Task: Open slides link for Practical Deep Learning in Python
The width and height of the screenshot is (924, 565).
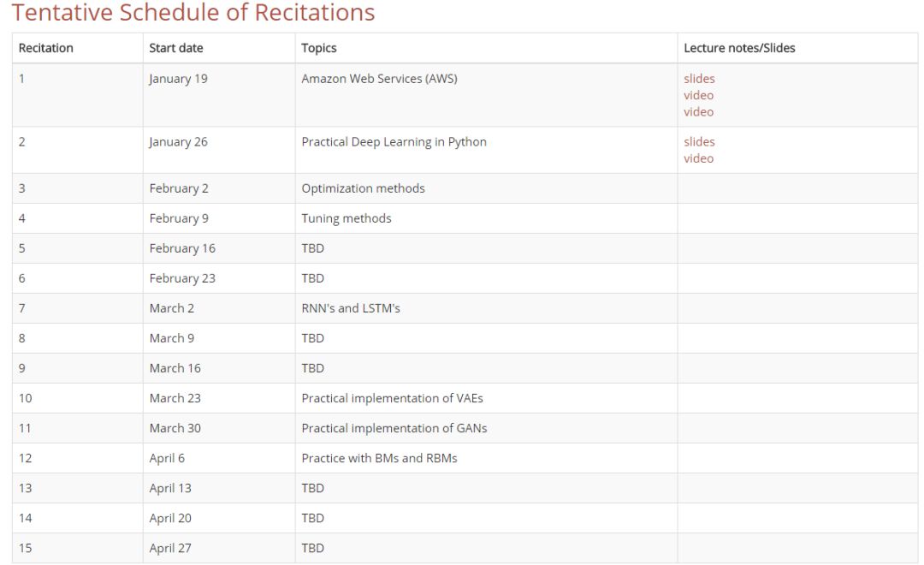Action: [x=699, y=141]
